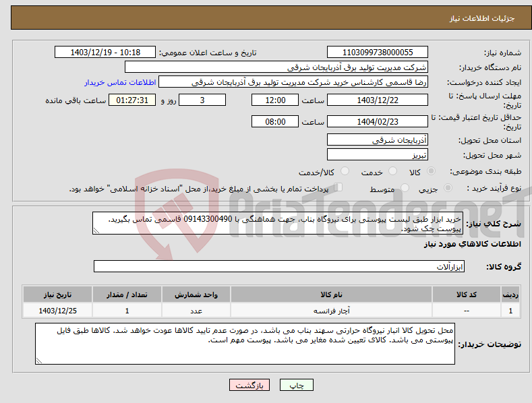Click the تعداد / مقدار column header
Viewport: 532px width, 403px height.
(x=127, y=294)
